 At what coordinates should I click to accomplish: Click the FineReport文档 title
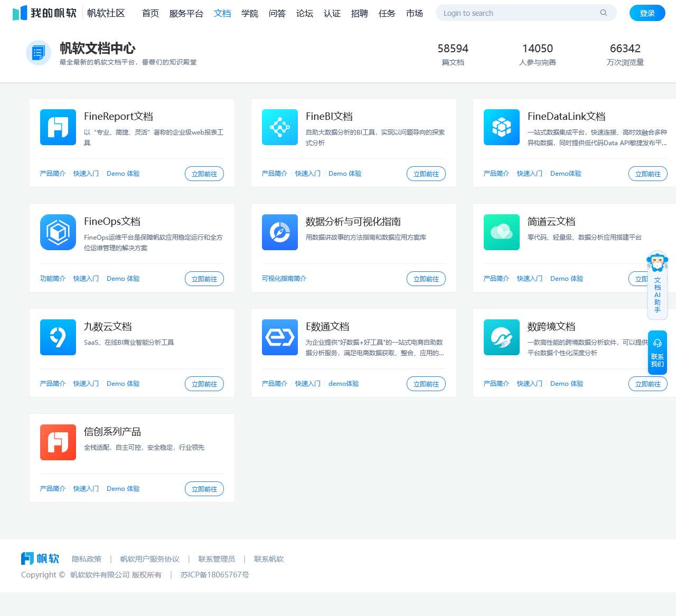coord(118,116)
